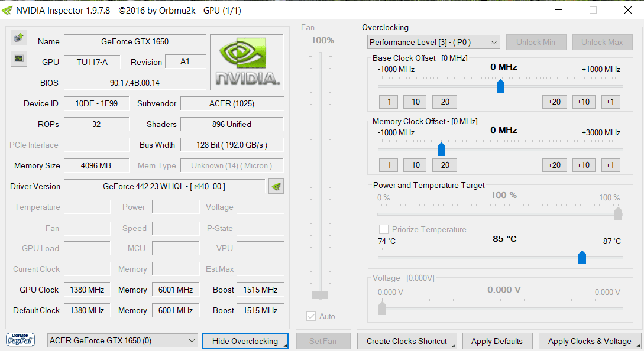Click the NVIDIA Inspector title bar app icon
The width and height of the screenshot is (644, 351).
(7, 10)
